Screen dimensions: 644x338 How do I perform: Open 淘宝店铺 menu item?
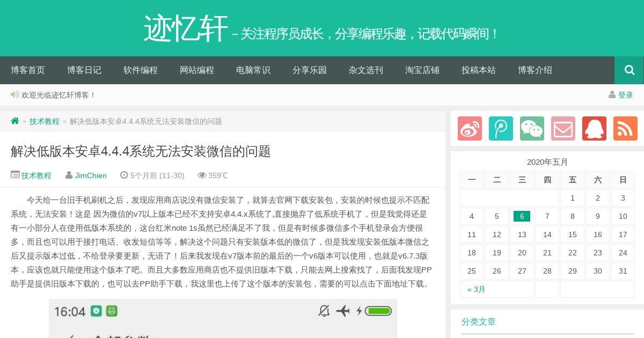[x=422, y=70]
